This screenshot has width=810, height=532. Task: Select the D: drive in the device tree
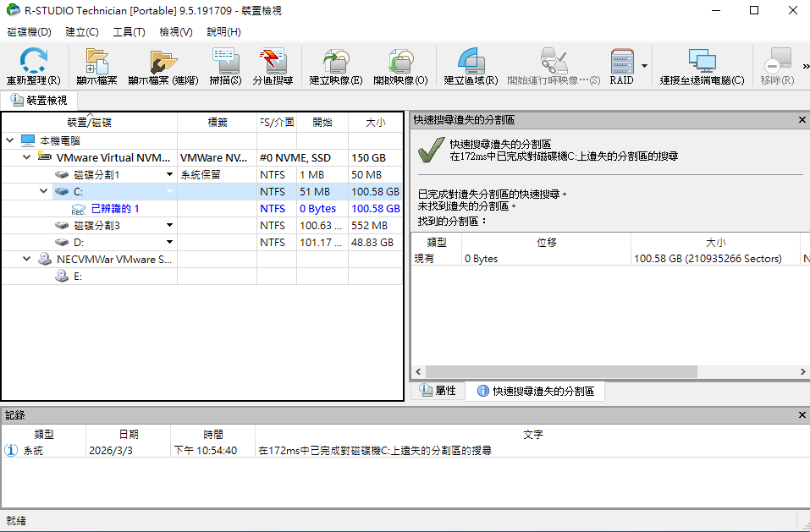tap(79, 243)
